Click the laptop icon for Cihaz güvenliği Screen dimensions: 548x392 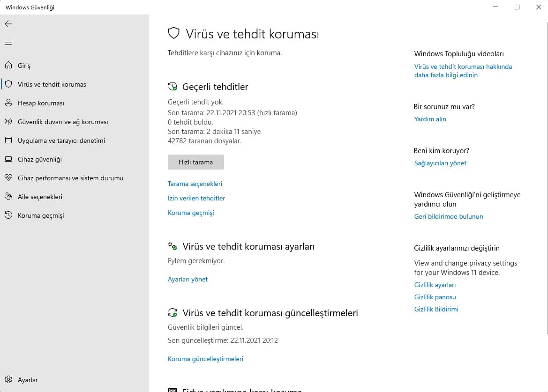(8, 159)
